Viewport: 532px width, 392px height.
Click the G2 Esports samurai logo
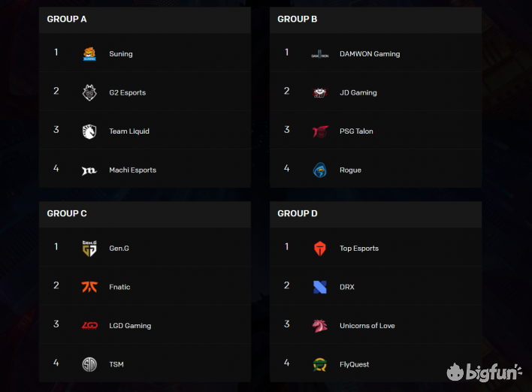tap(89, 92)
